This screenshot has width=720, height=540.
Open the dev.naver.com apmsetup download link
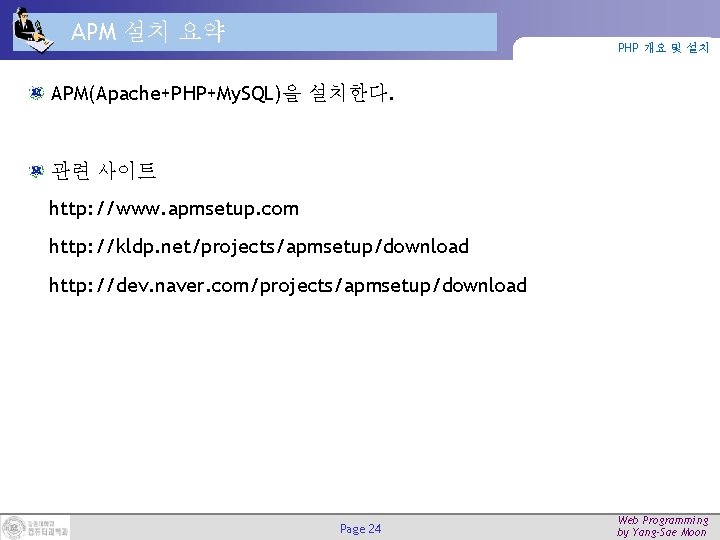pos(287,286)
